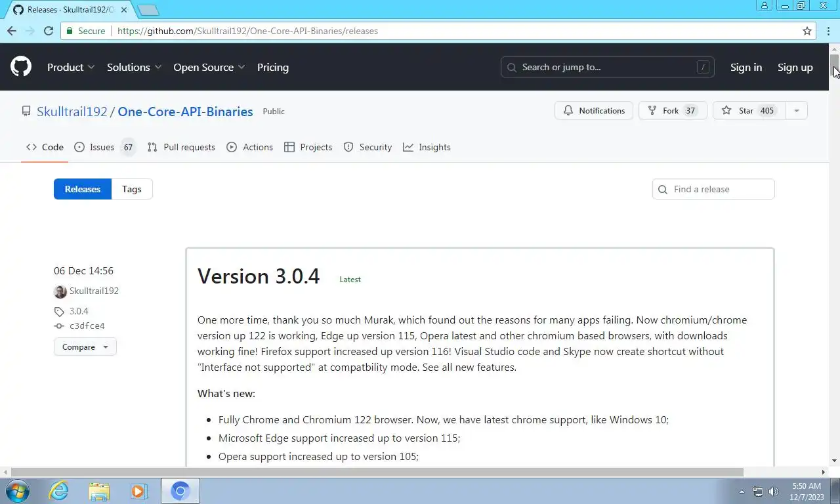840x504 pixels.
Task: Click the repository icon beside Skulltrail192
Action: 26,112
